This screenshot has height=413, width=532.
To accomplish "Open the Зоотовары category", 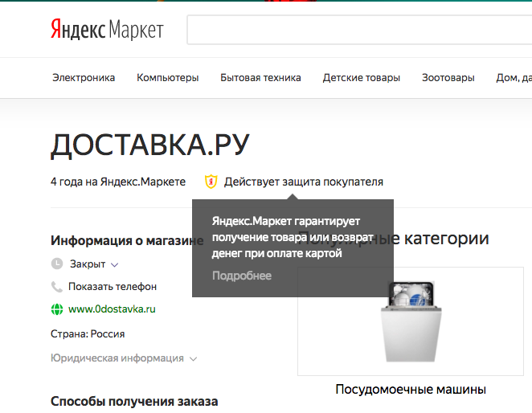I will tap(448, 78).
